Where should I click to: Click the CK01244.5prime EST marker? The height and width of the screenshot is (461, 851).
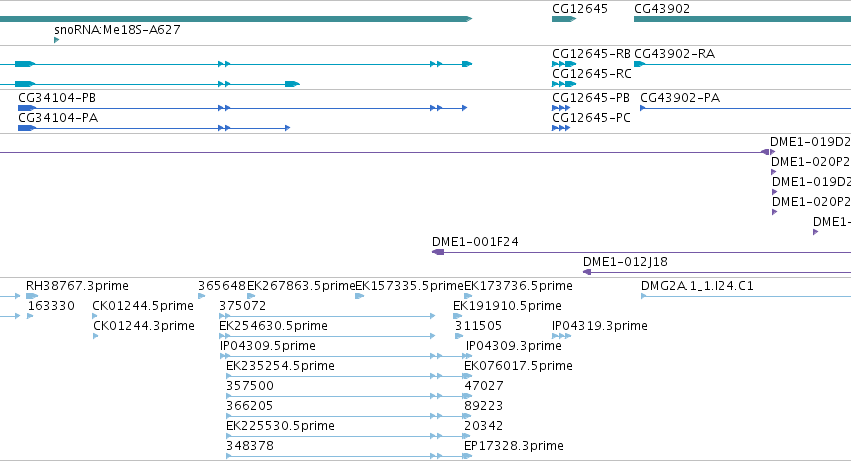pyautogui.click(x=95, y=316)
